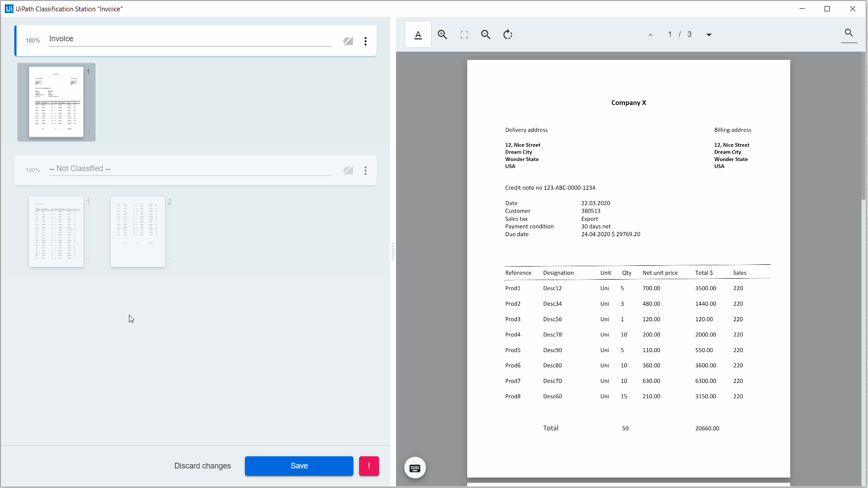Select the first Not Classified page thumbnail
Screen dimensions: 868x488
tap(56, 232)
